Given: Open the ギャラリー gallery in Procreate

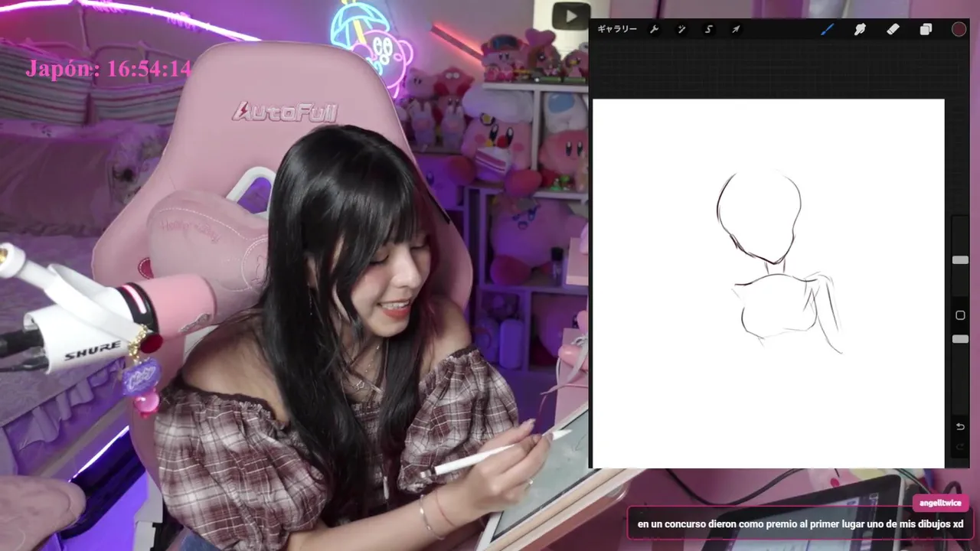Looking at the screenshot, I should click(x=617, y=29).
